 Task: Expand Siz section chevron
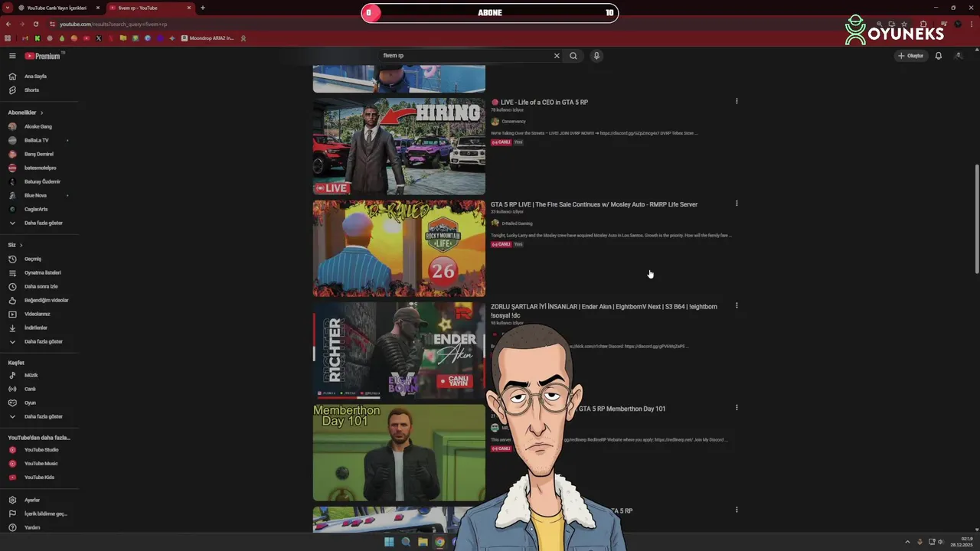tap(21, 245)
